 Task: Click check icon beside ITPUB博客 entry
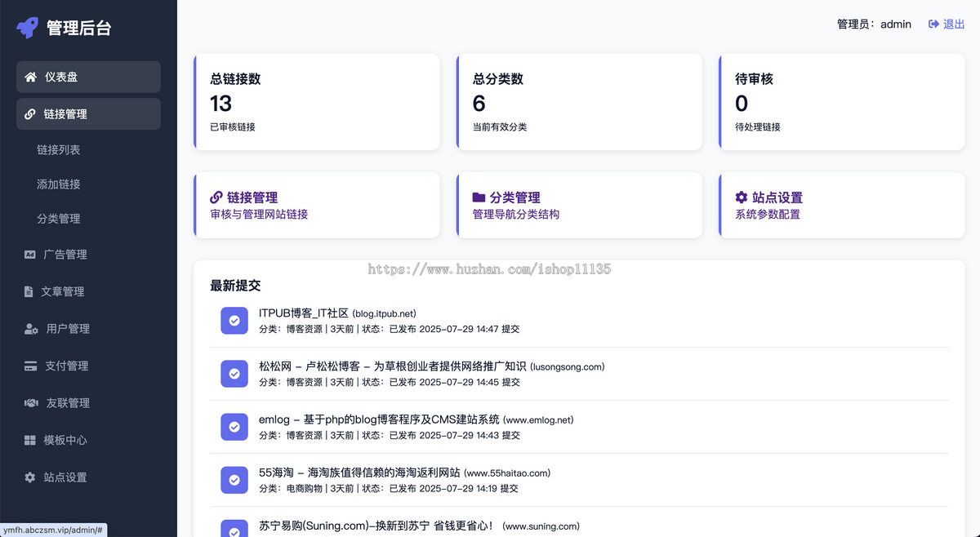pos(234,321)
